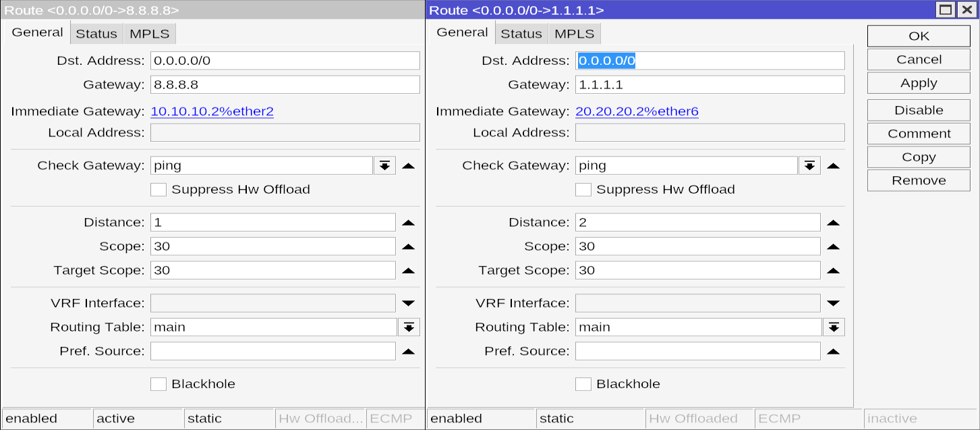Screen dimensions: 980x430
Task: Maximize the 1.1.1.1 route window
Action: click(946, 10)
